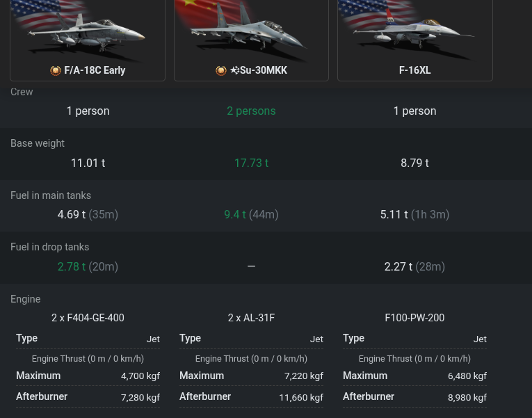
Task: Click the premium coin icon beside Su-30MKK
Action: 221,70
